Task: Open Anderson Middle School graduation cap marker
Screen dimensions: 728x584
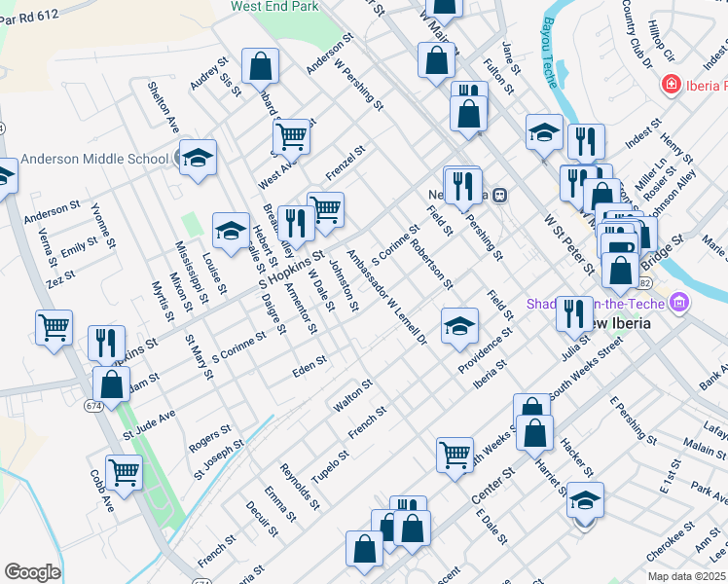Action: coord(198,159)
